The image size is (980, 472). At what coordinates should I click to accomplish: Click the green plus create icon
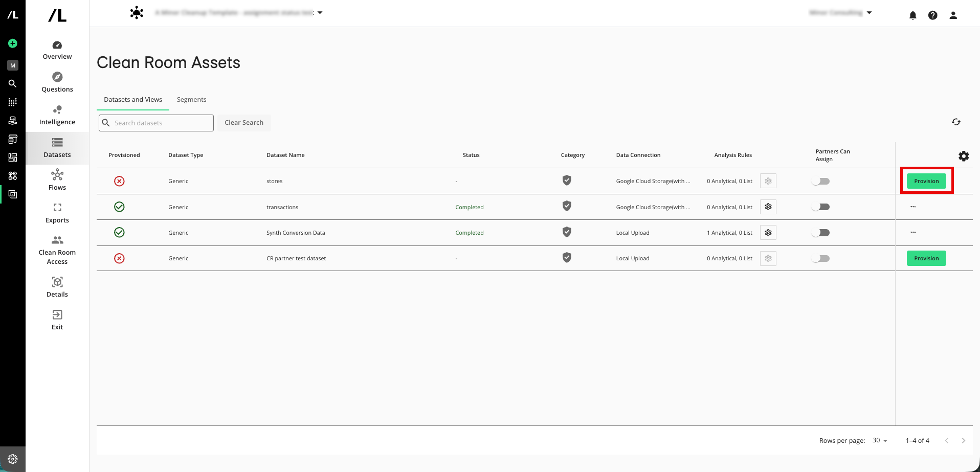click(13, 43)
